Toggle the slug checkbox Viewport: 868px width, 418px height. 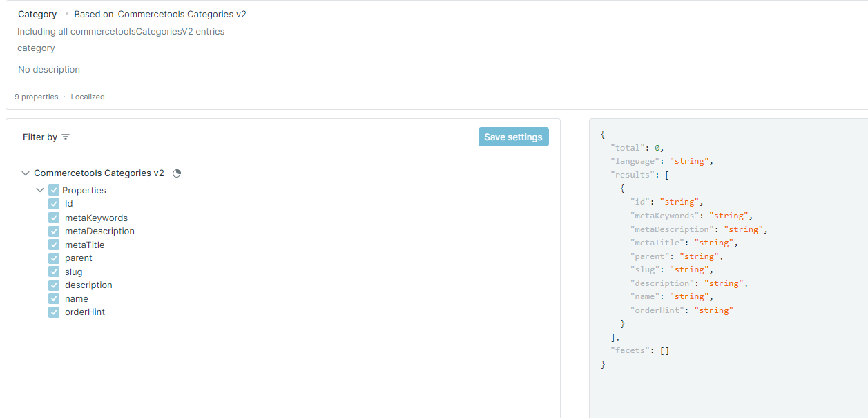(x=54, y=272)
